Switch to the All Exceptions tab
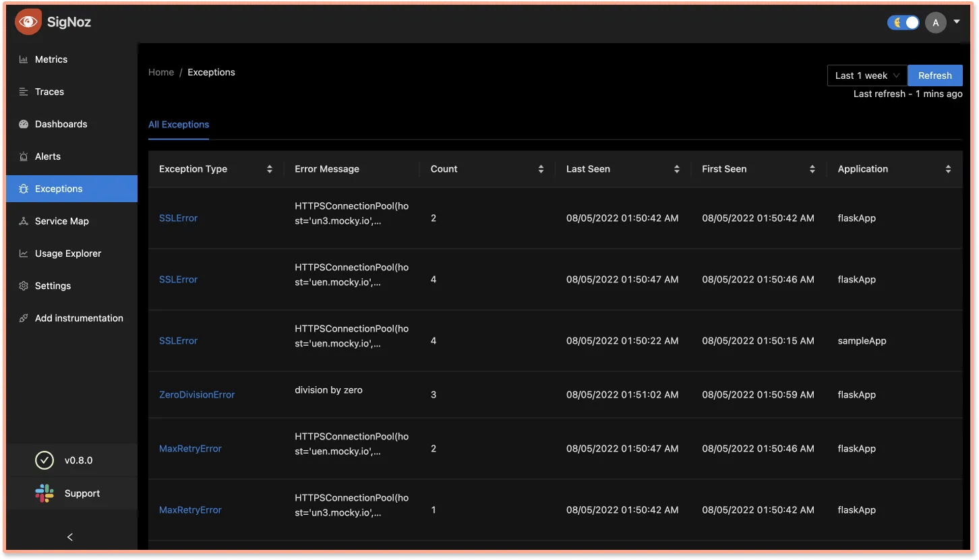 179,125
